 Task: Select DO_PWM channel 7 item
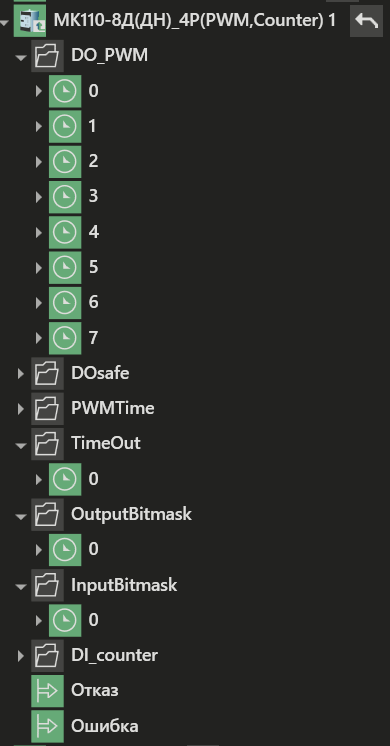coord(93,338)
